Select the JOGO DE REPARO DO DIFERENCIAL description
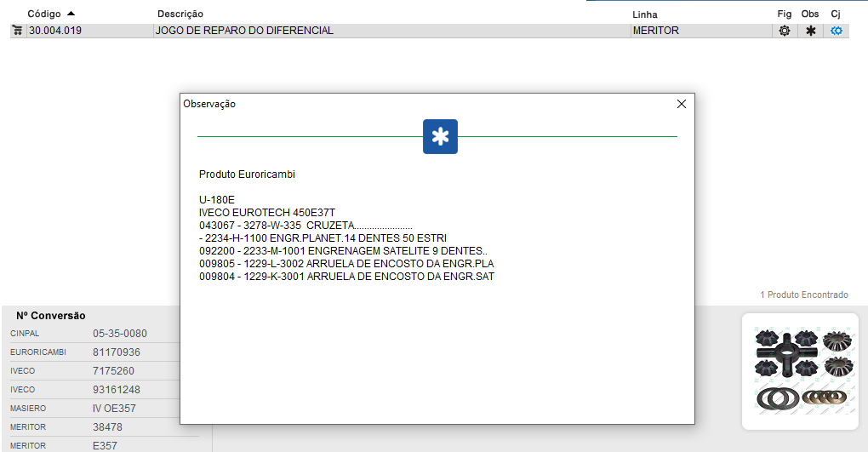Screen dimensions: 868x452 244,31
